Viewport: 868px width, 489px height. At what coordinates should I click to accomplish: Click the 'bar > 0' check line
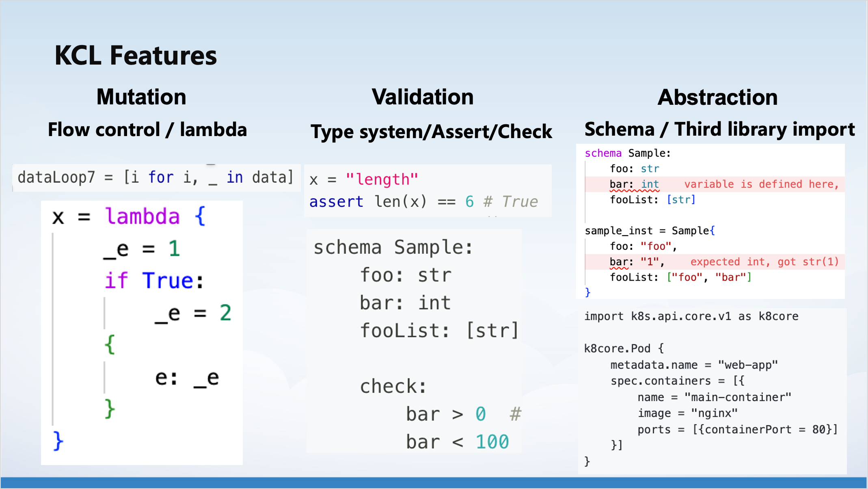(446, 414)
